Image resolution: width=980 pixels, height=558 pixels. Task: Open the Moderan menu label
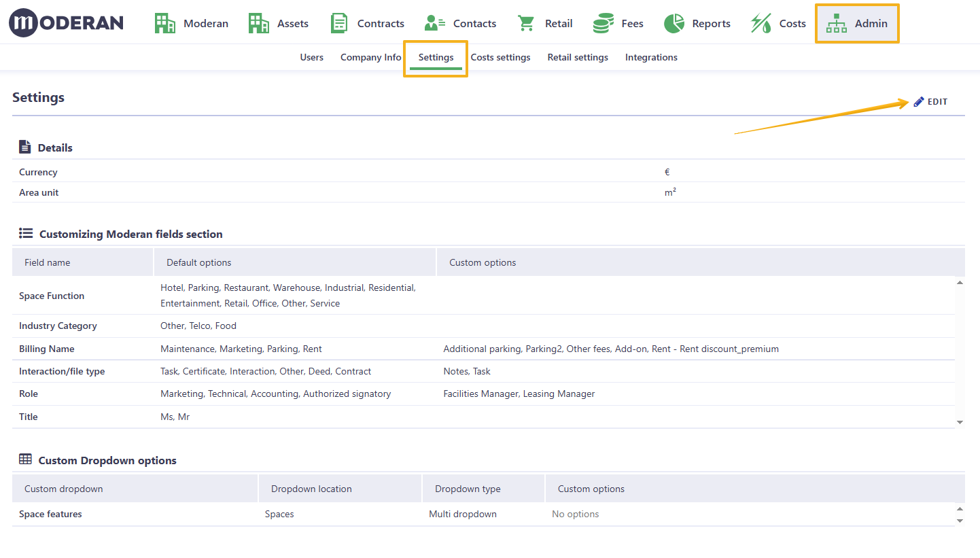pos(206,23)
